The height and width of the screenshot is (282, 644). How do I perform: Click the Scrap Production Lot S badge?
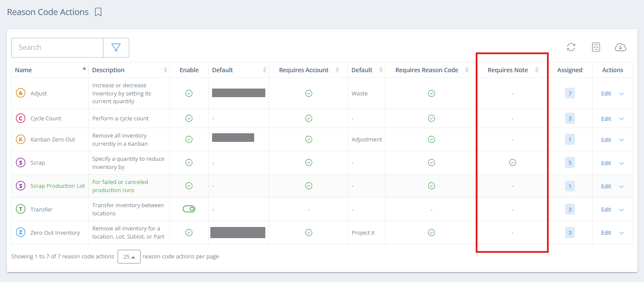[20, 186]
